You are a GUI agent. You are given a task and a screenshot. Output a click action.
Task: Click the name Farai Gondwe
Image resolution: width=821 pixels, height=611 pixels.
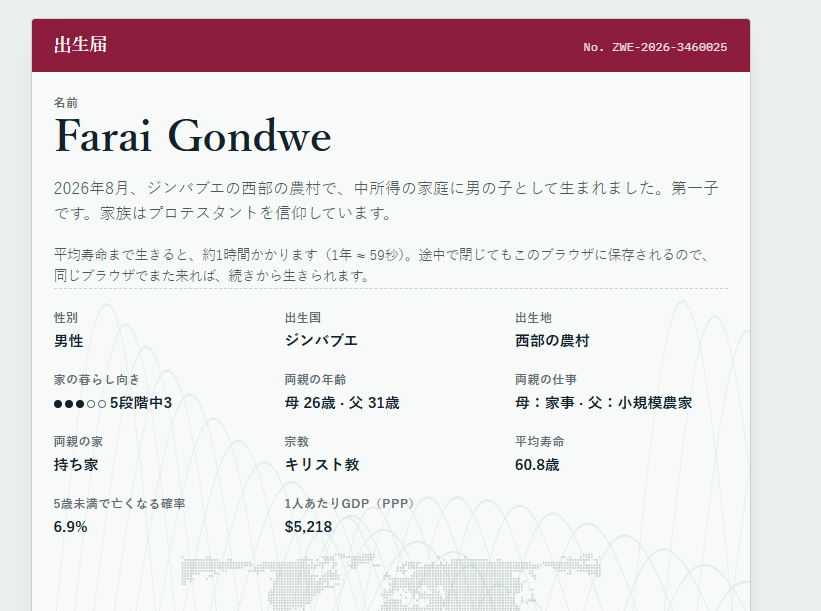pyautogui.click(x=193, y=136)
